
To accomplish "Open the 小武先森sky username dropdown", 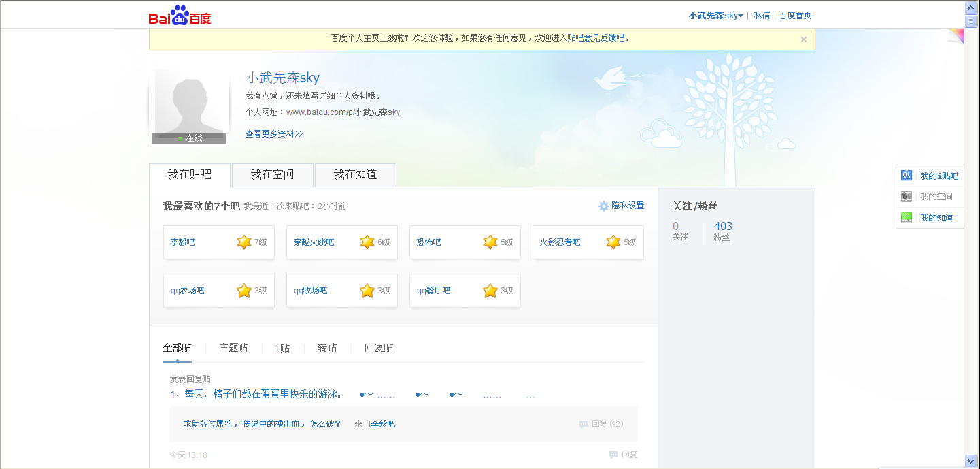I will point(715,15).
